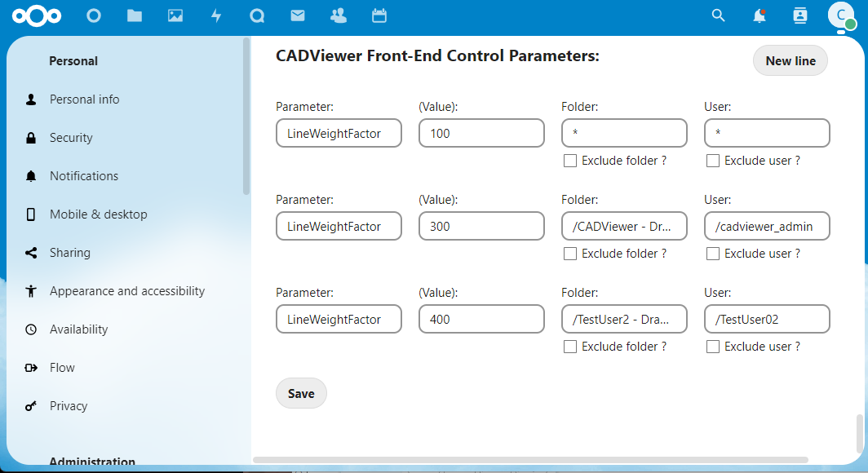The width and height of the screenshot is (868, 473).
Task: Click the /CADViewer folder field
Action: click(624, 226)
